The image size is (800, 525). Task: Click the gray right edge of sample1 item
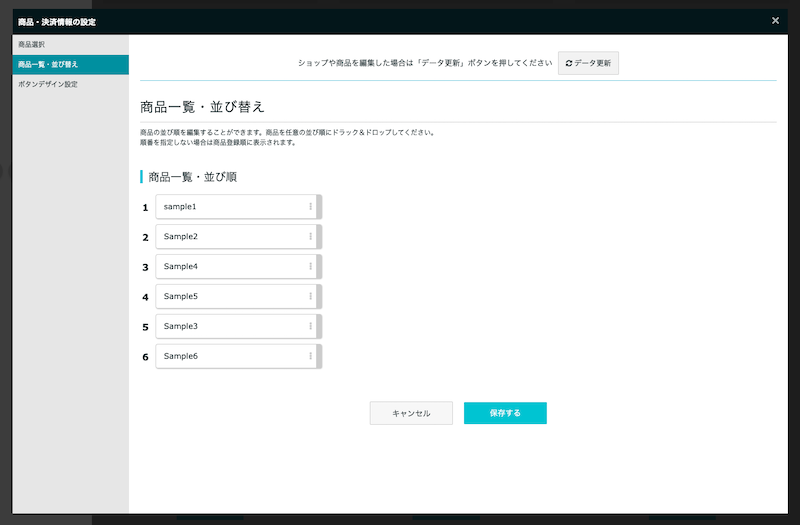pyautogui.click(x=319, y=207)
